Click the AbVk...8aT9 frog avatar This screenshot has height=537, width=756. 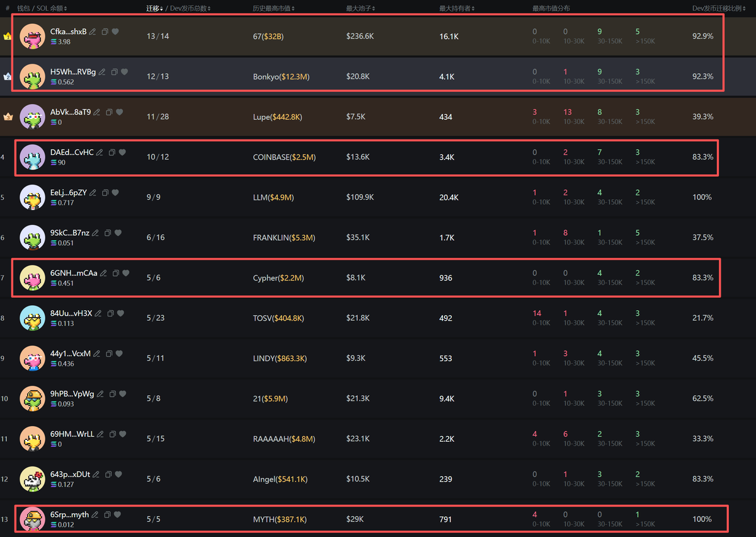tap(32, 117)
